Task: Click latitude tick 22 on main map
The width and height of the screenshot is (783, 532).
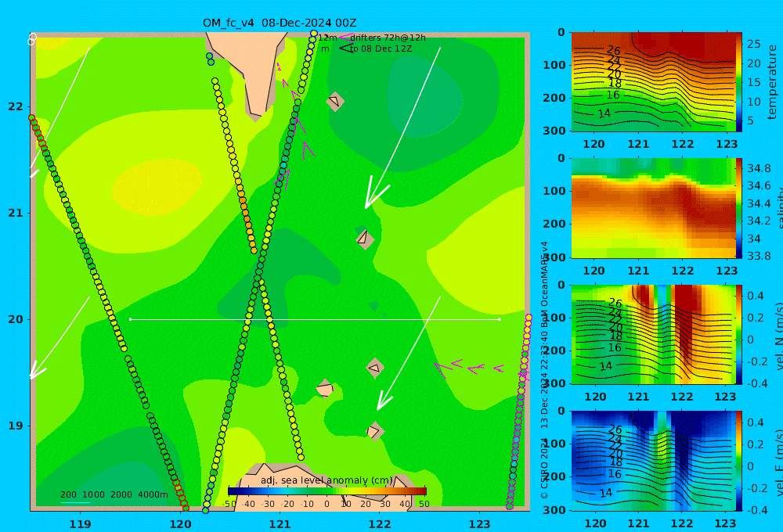Action: click(16, 107)
